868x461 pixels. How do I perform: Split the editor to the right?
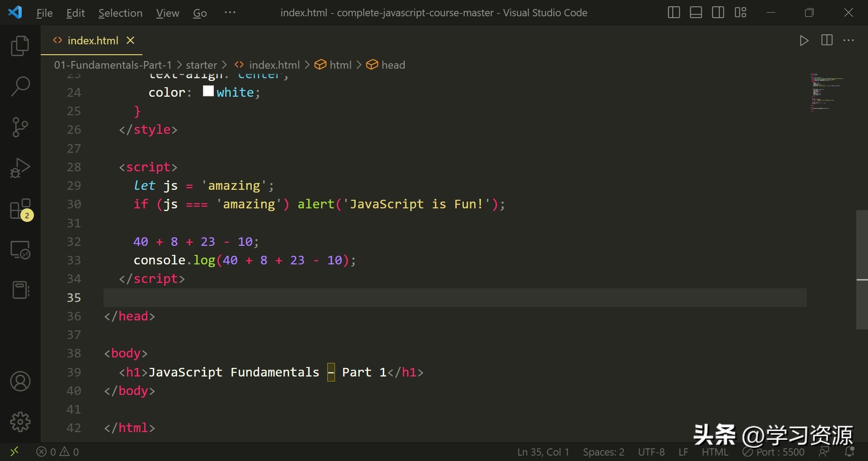pos(827,40)
